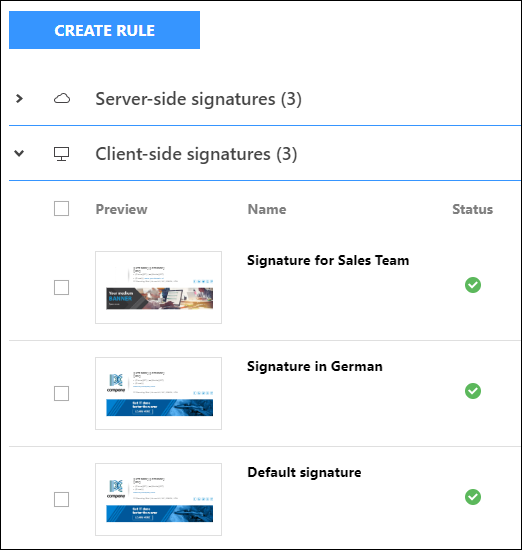
Task: Click the cloud icon for server-side signatures
Action: tap(62, 99)
